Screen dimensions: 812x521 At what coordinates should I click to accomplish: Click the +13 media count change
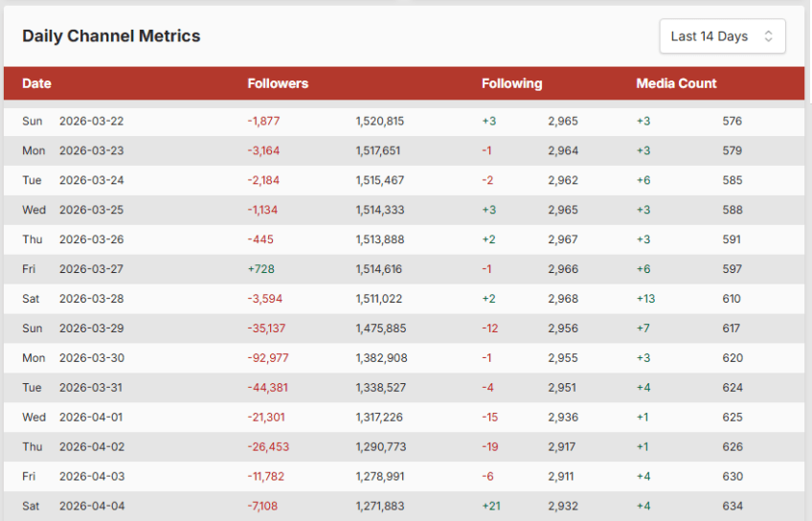tap(645, 299)
